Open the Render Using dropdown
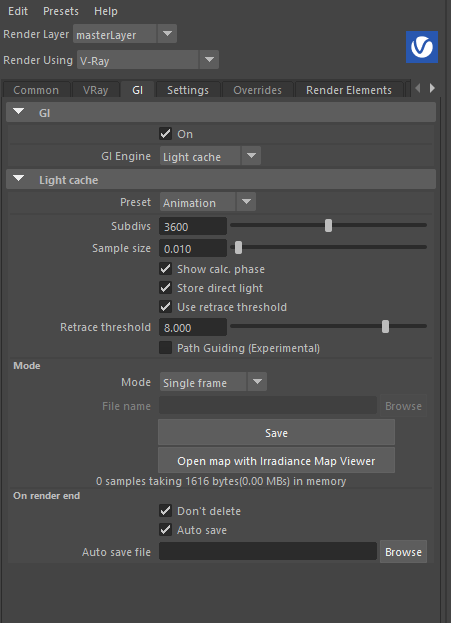451x623 pixels. (x=148, y=60)
